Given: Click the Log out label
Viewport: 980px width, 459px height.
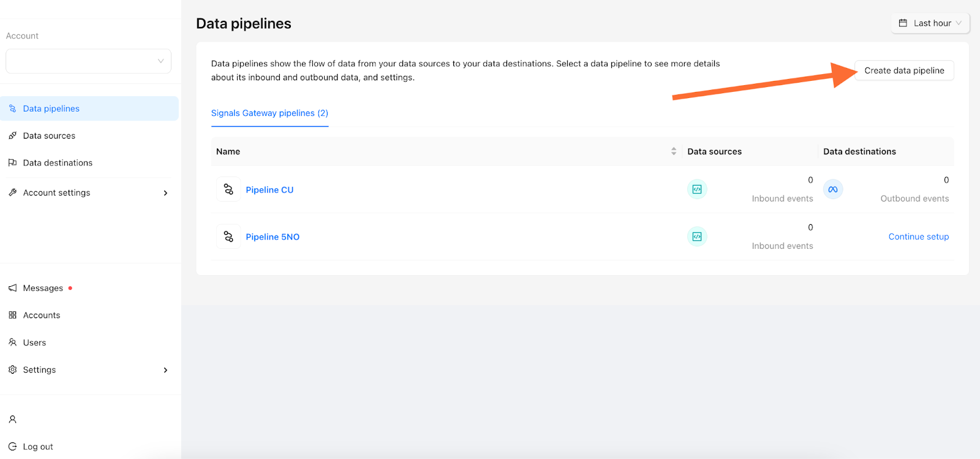Looking at the screenshot, I should [38, 447].
